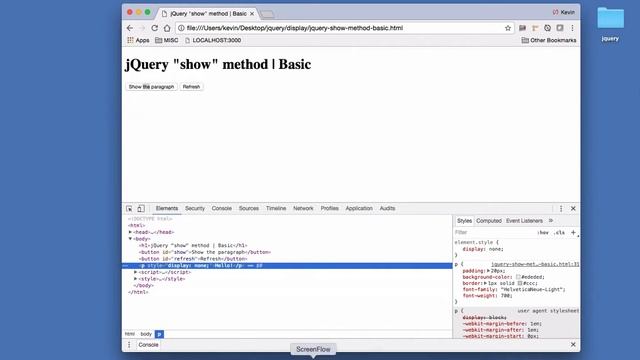640x360 pixels.
Task: Collapse the body node in DOM tree
Action: (x=130, y=239)
